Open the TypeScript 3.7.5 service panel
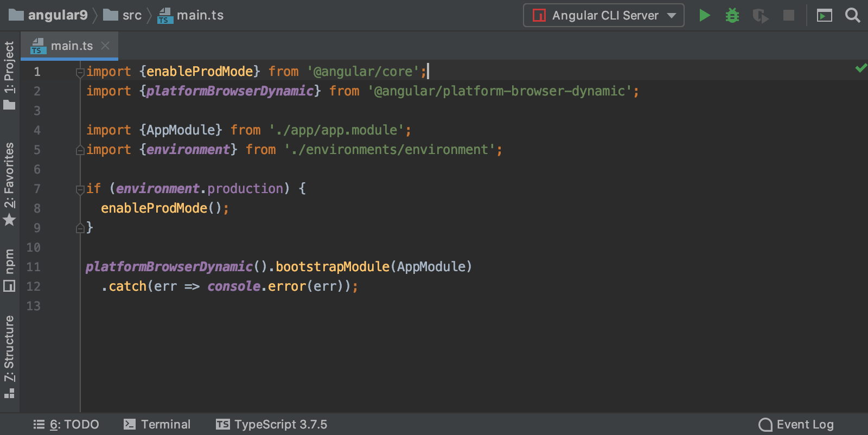The image size is (868, 435). [272, 424]
